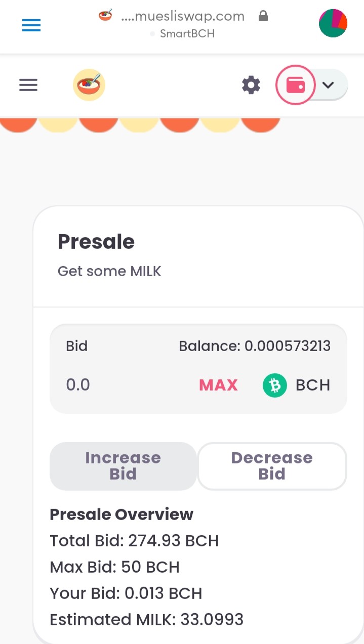
Task: Click the MuesliSwap bowl logo
Action: (89, 84)
